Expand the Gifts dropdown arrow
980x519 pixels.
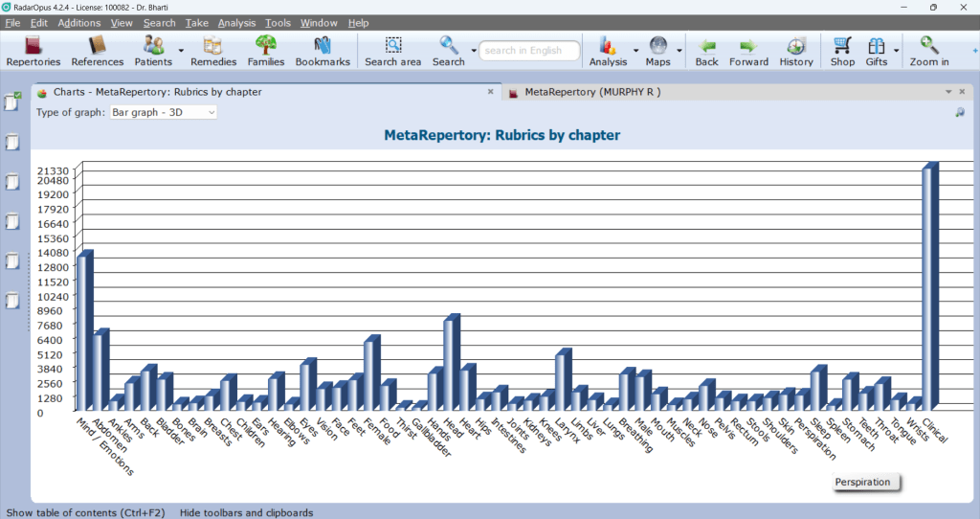pos(896,51)
